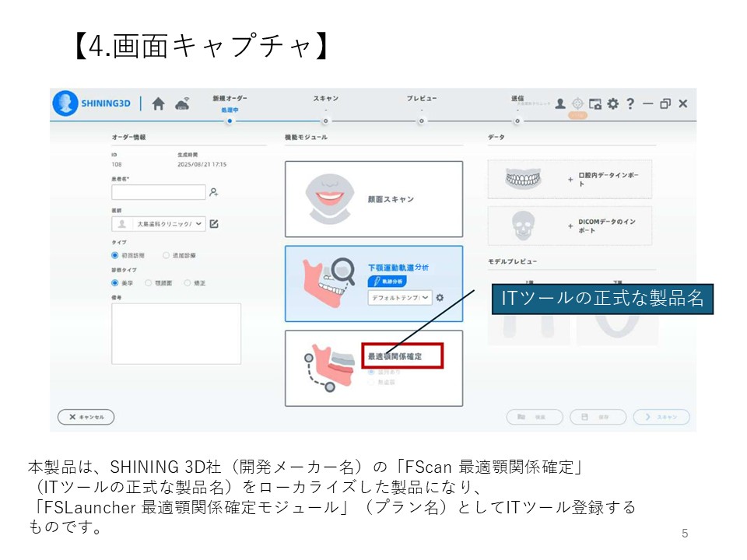Click the DICOMデータのインポート area

(570, 226)
